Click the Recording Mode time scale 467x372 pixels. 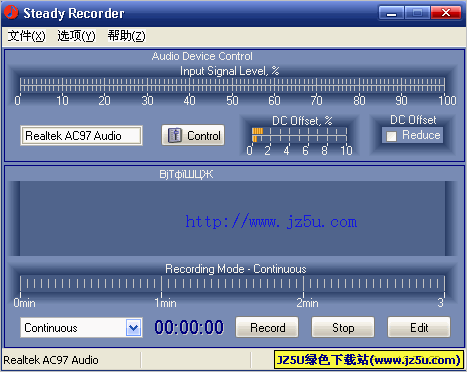[232, 284]
